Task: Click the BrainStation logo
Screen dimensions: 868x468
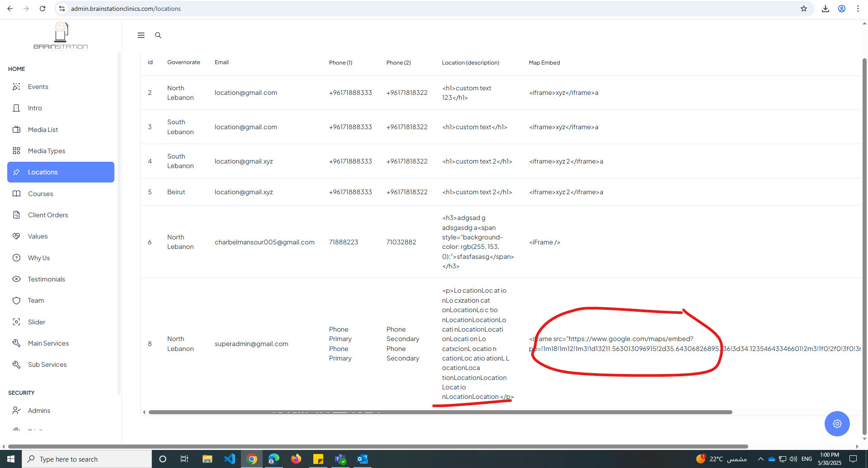Action: pos(61,36)
